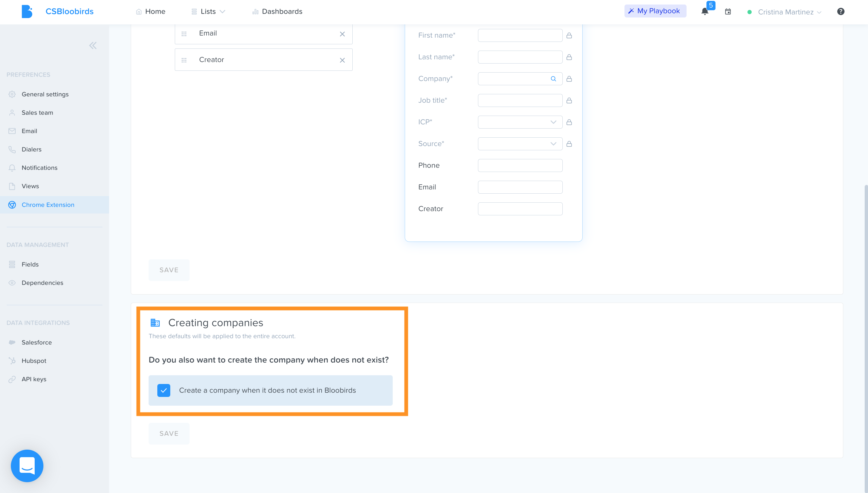This screenshot has width=868, height=493.
Task: Open the chat support bubble
Action: click(27, 466)
